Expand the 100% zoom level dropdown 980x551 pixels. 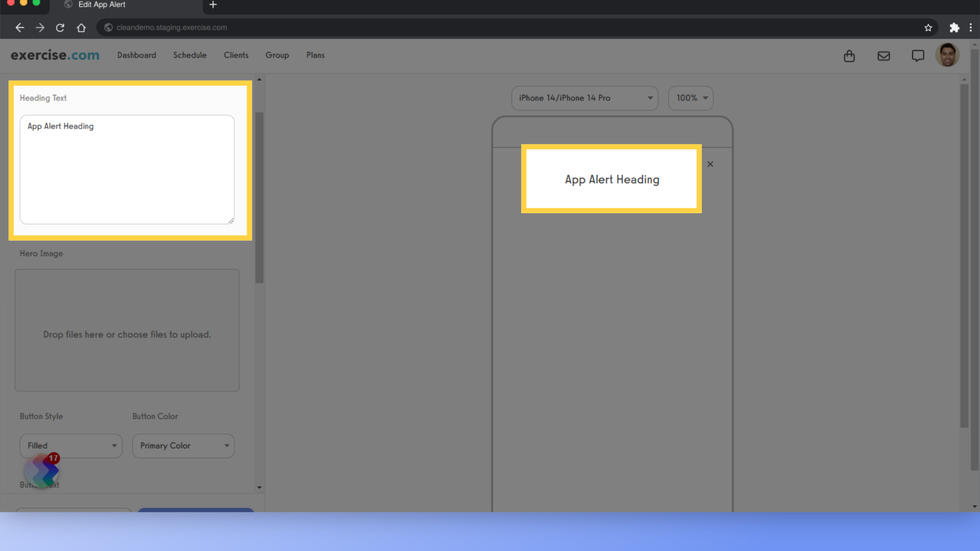click(691, 97)
